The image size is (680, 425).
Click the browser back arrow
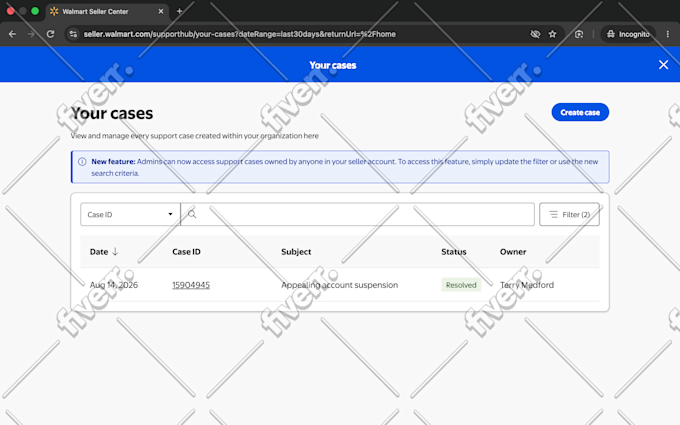click(12, 34)
